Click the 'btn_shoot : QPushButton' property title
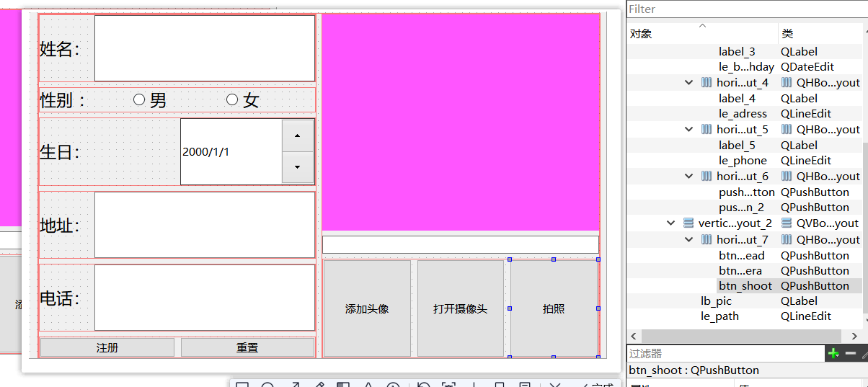The height and width of the screenshot is (387, 868). pyautogui.click(x=694, y=370)
